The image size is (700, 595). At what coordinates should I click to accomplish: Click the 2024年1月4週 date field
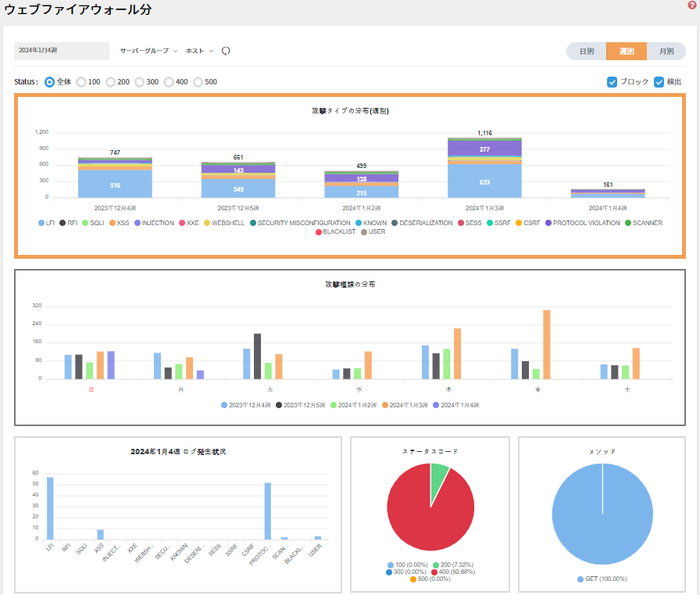click(x=61, y=51)
